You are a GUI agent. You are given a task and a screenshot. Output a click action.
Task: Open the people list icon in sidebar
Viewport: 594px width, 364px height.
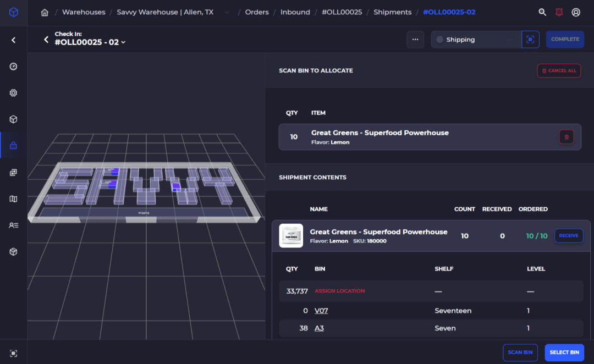tap(14, 225)
